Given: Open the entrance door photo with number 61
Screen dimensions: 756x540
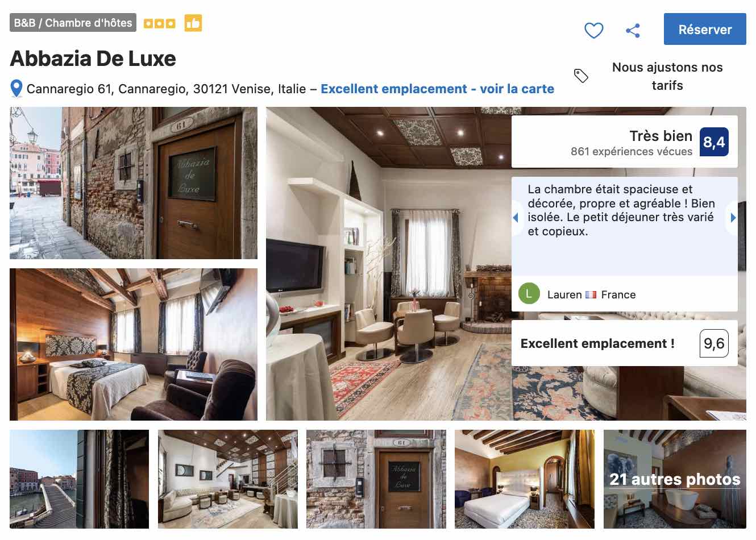Looking at the screenshot, I should pos(134,183).
